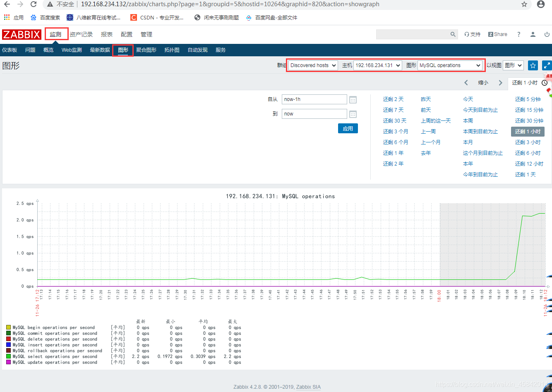Click the 到 now input field

pos(314,114)
